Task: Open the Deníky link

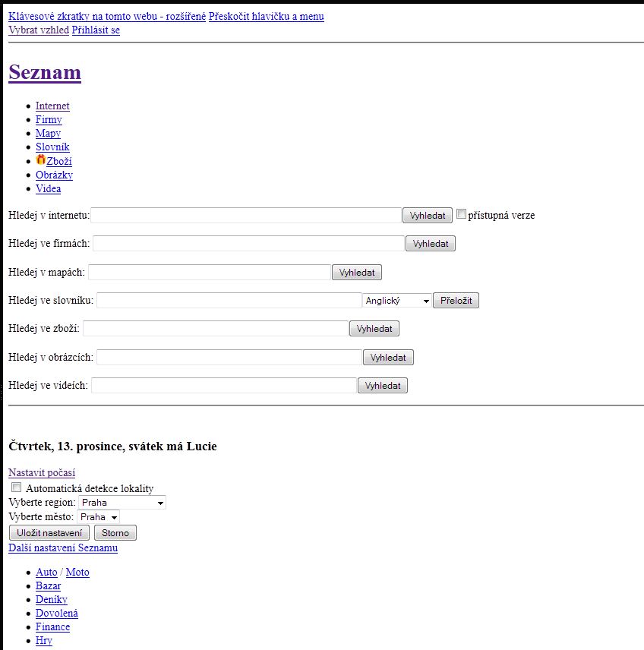Action: click(52, 599)
